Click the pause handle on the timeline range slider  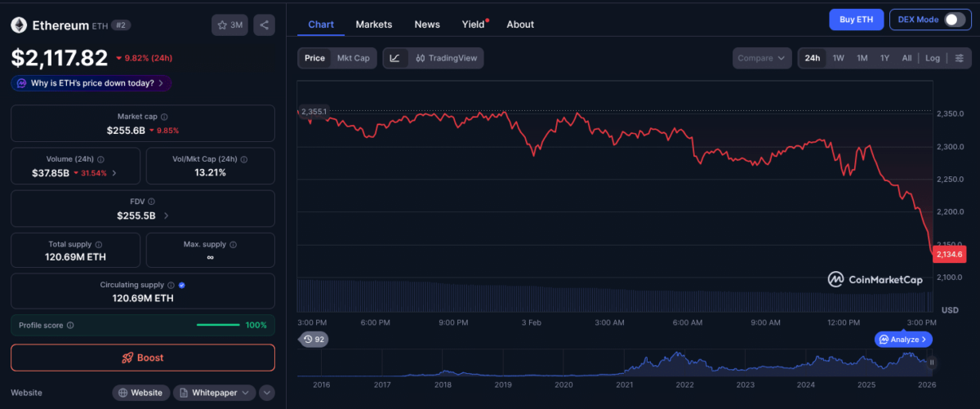[x=931, y=362]
